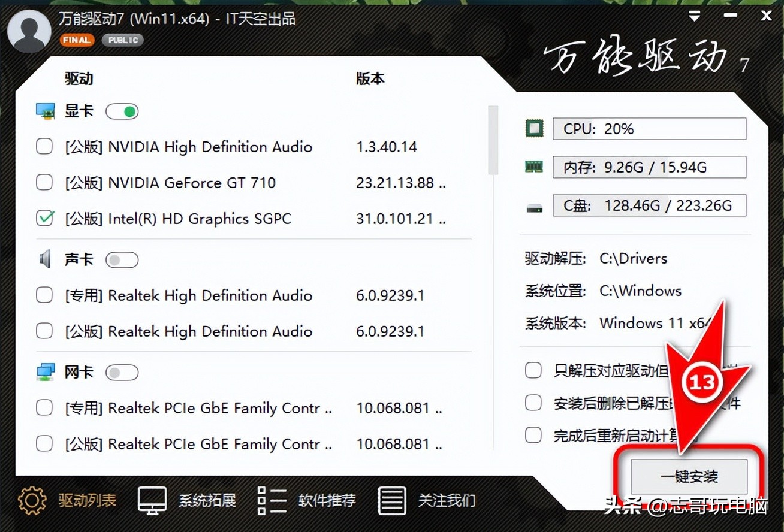Click the C drive disk icon

tap(534, 208)
